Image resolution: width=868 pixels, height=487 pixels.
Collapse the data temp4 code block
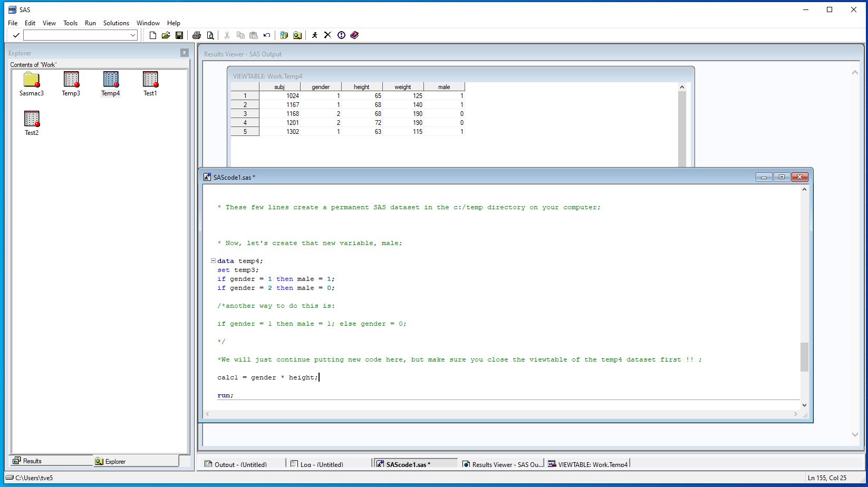[213, 261]
